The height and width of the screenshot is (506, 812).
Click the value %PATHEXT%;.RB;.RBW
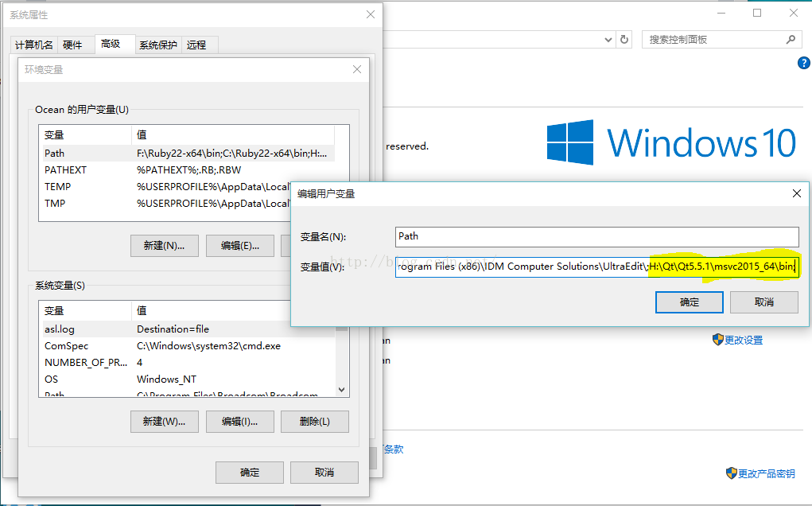[188, 170]
